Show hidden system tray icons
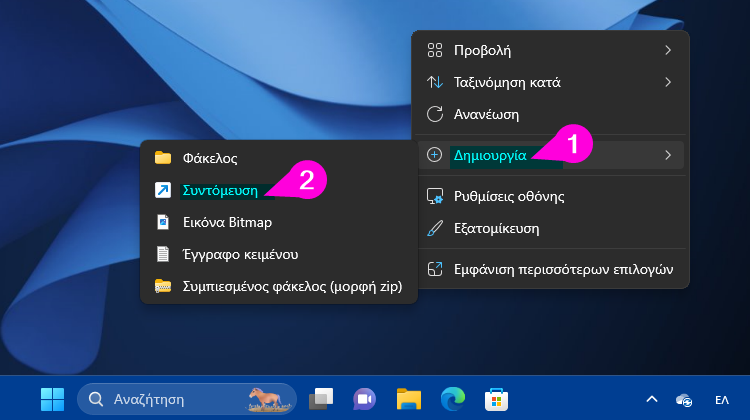This screenshot has height=420, width=750. pos(651,399)
